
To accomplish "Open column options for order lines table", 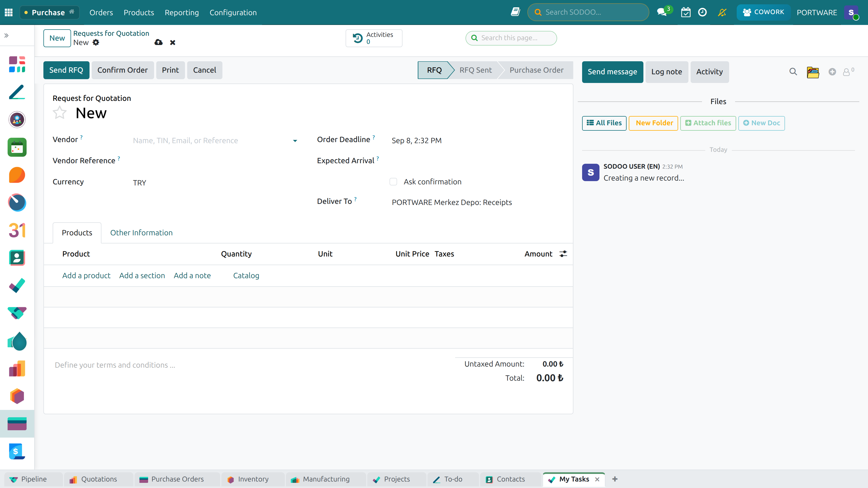I will tap(563, 254).
